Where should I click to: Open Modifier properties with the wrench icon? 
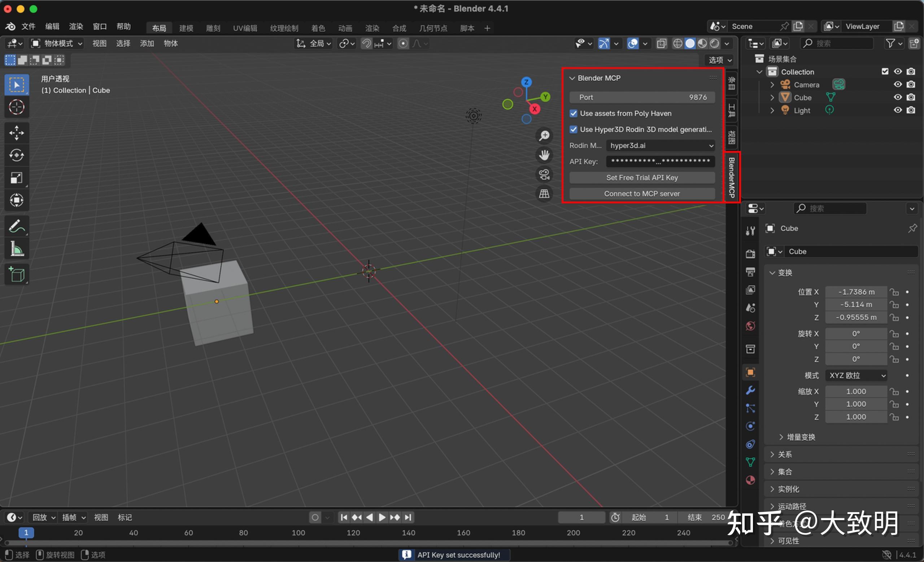tap(750, 390)
